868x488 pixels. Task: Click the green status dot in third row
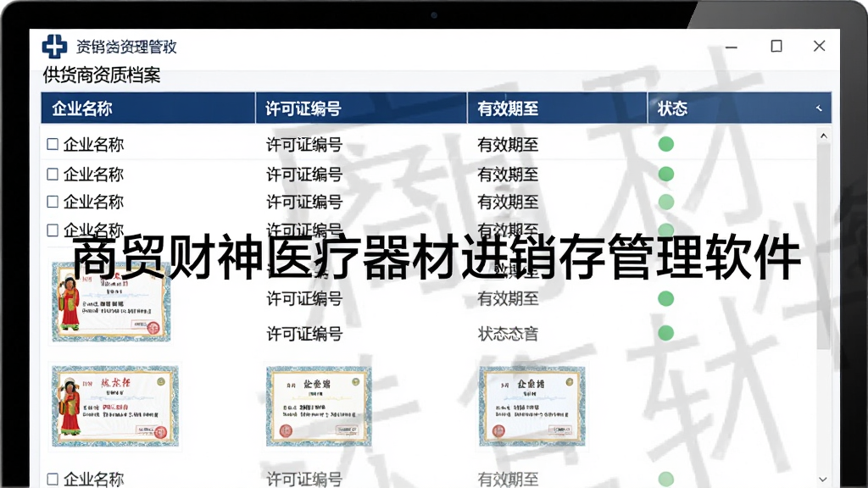tap(666, 202)
